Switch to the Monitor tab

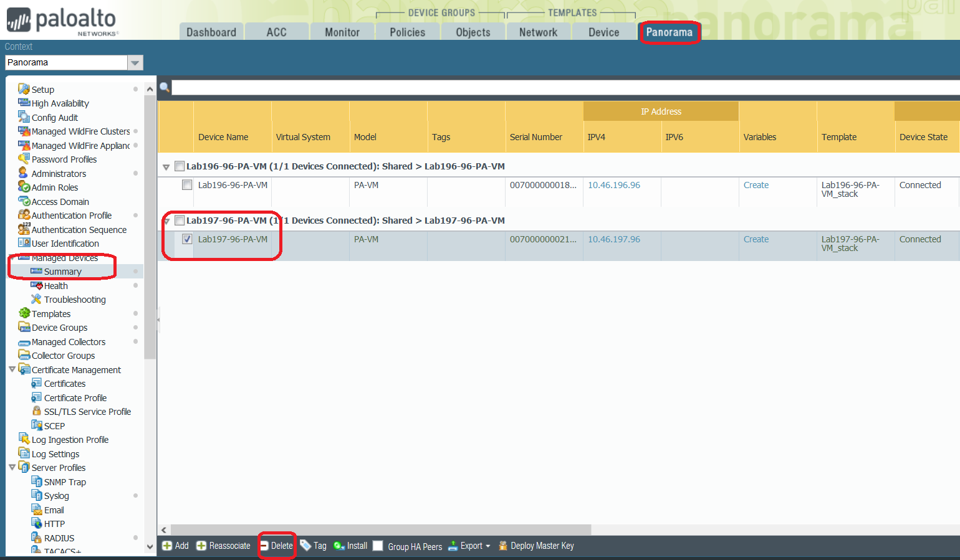(x=342, y=32)
